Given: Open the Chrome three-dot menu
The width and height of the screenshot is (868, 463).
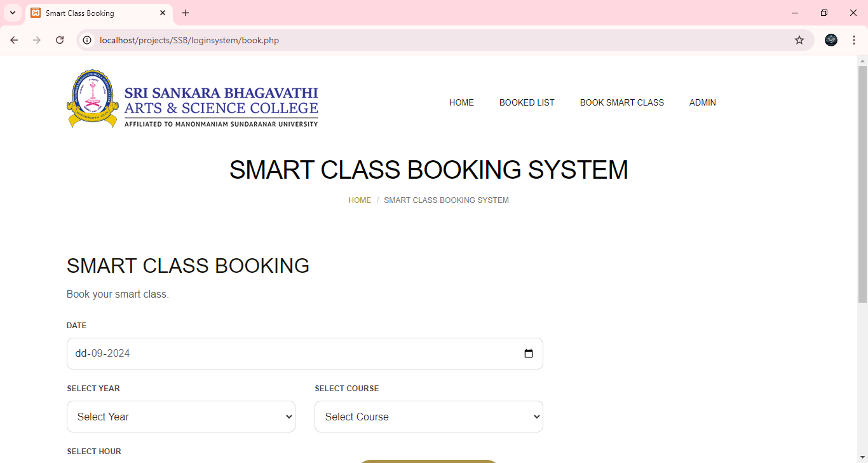Looking at the screenshot, I should (854, 40).
